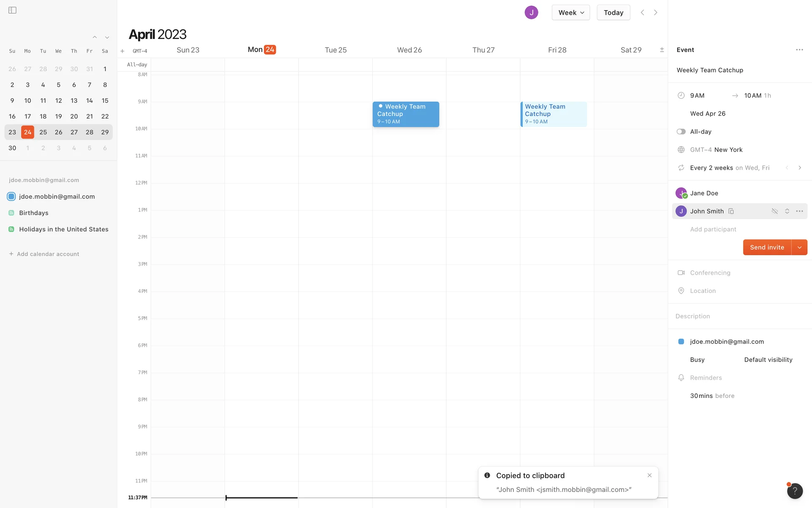Screen dimensions: 812x508
Task: Click Send invite button
Action: [x=767, y=248]
